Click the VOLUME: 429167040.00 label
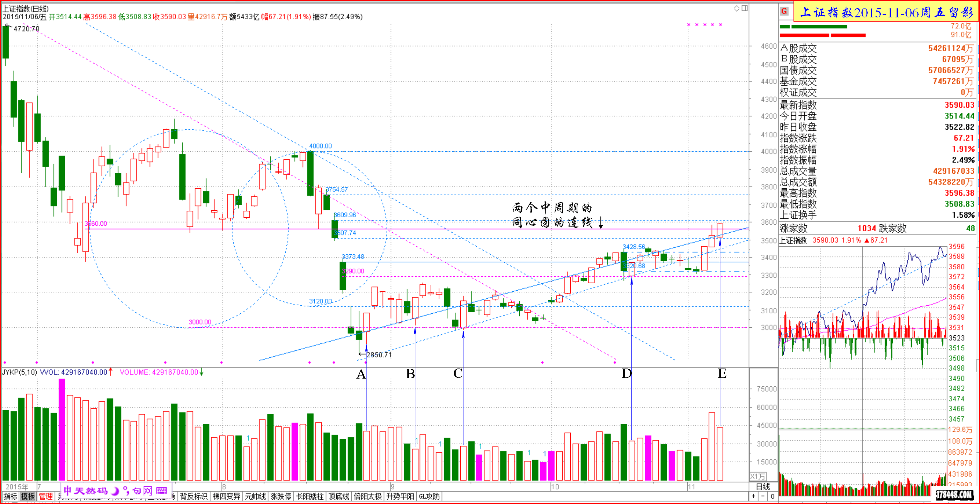980x504 pixels. [159, 372]
